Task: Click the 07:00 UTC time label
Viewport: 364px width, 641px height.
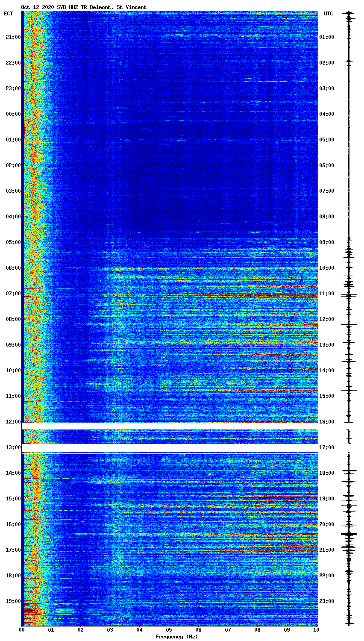Action: [x=327, y=191]
